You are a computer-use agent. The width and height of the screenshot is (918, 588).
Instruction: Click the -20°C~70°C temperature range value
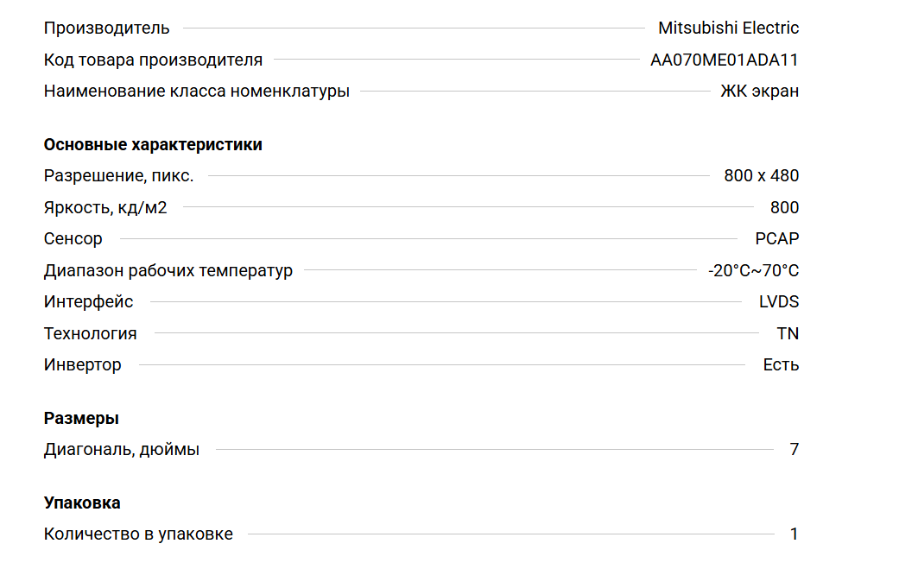pos(753,270)
